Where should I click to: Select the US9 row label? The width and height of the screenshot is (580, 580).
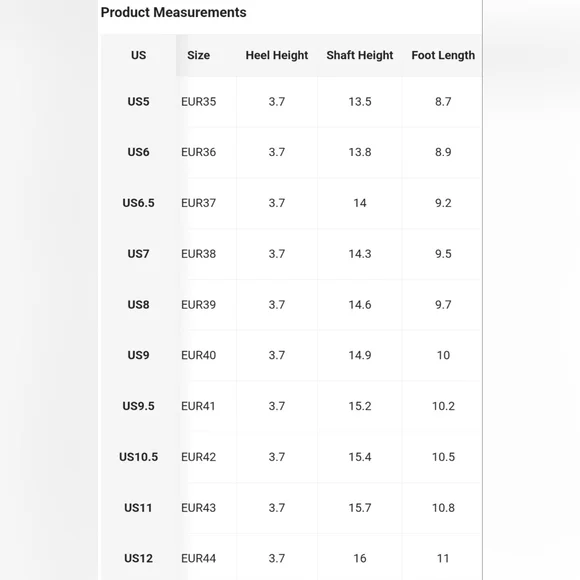coord(138,355)
